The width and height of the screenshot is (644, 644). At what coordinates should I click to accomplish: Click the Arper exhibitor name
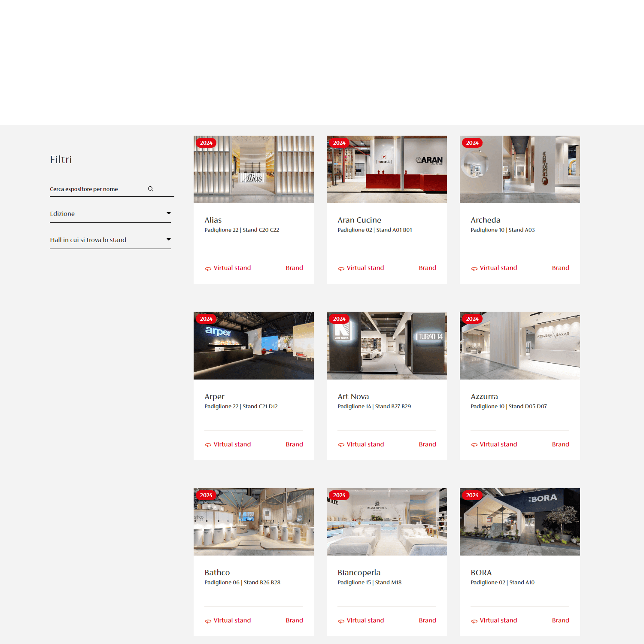pyautogui.click(x=215, y=397)
